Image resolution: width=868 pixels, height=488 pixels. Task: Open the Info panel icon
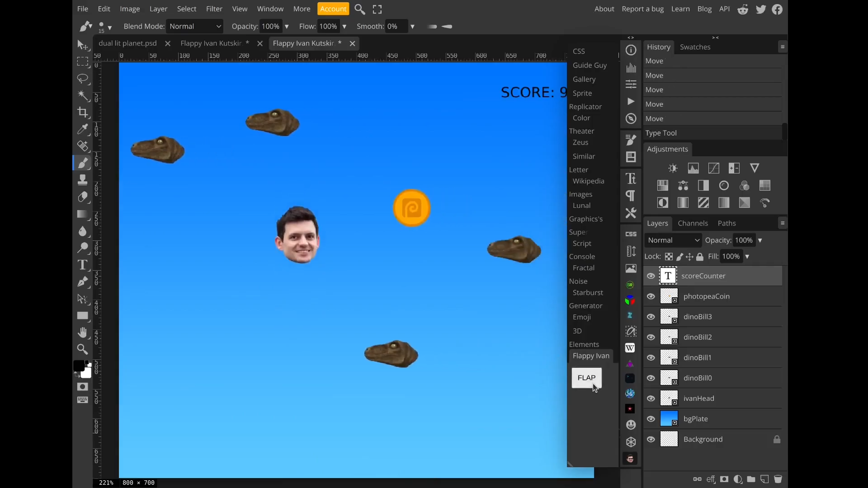[631, 50]
